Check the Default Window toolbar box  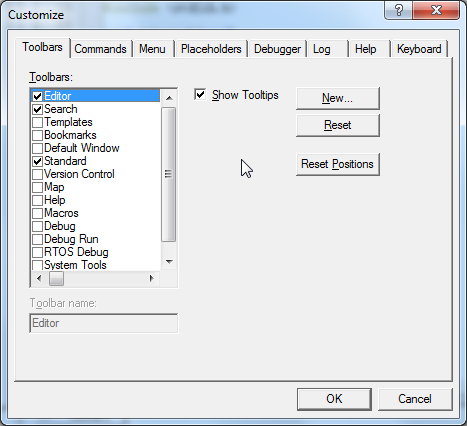(37, 148)
